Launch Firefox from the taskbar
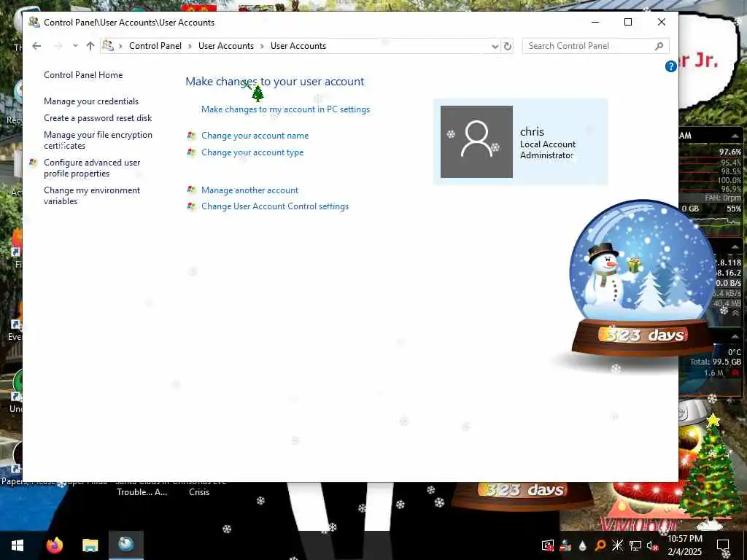 (55, 545)
